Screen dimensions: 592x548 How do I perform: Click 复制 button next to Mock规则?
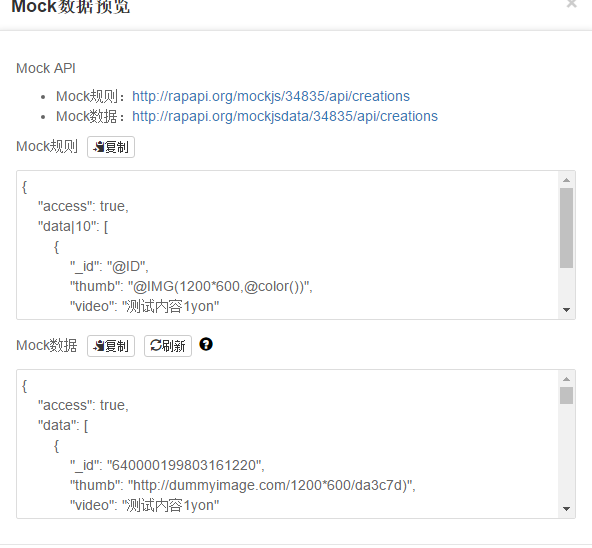point(111,147)
